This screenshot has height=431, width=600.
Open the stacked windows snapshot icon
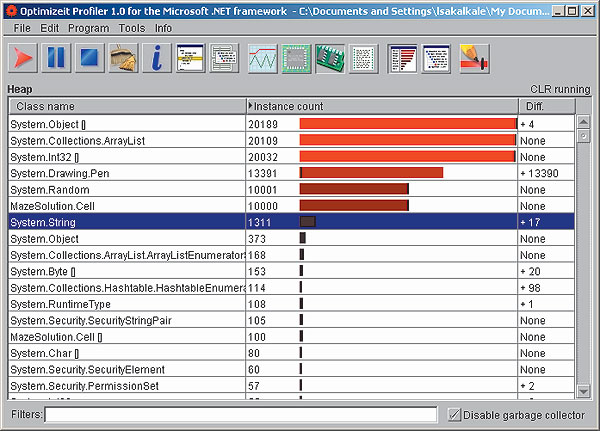click(x=224, y=58)
